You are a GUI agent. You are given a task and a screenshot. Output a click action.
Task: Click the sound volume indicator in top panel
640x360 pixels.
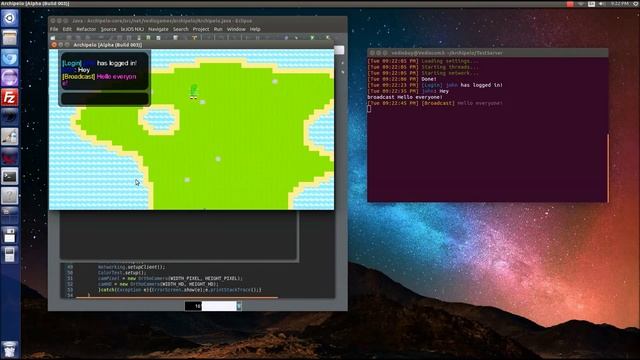coord(602,4)
